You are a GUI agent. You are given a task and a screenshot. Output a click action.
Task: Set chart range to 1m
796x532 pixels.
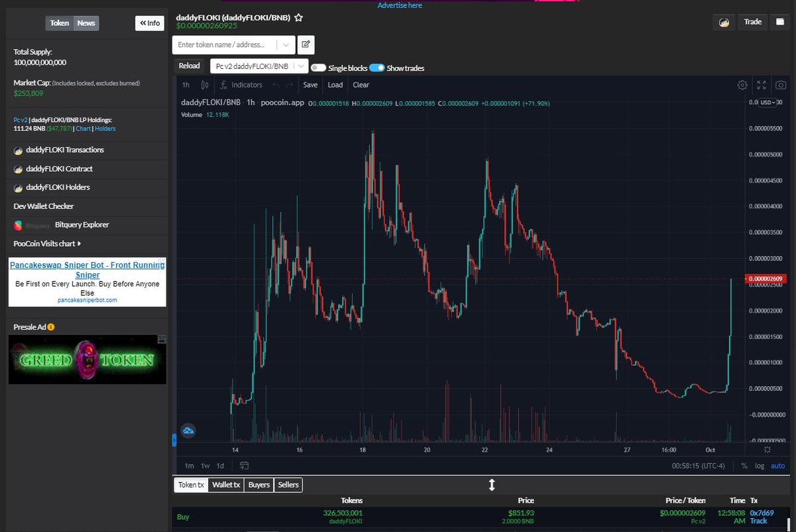189,466
